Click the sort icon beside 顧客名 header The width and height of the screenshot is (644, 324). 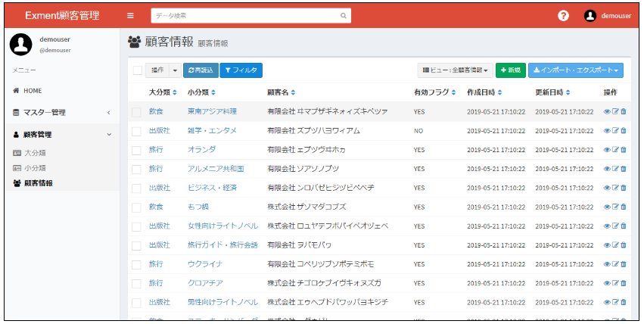293,92
